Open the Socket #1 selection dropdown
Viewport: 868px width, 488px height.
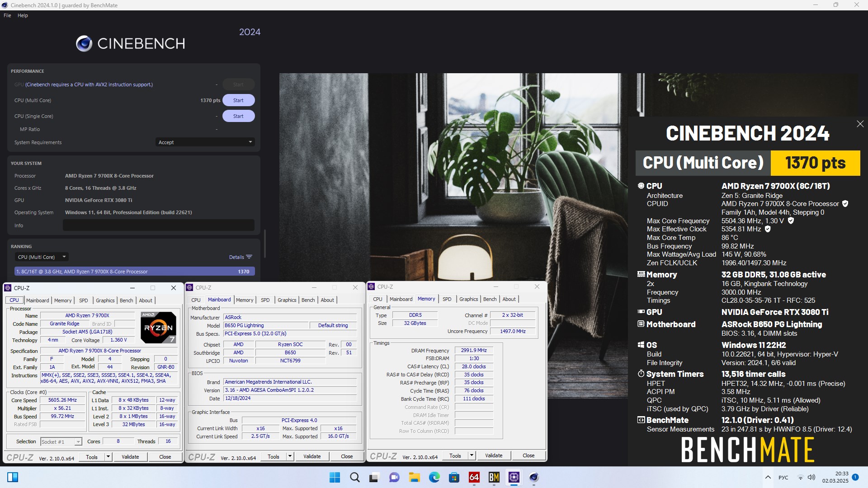point(61,441)
